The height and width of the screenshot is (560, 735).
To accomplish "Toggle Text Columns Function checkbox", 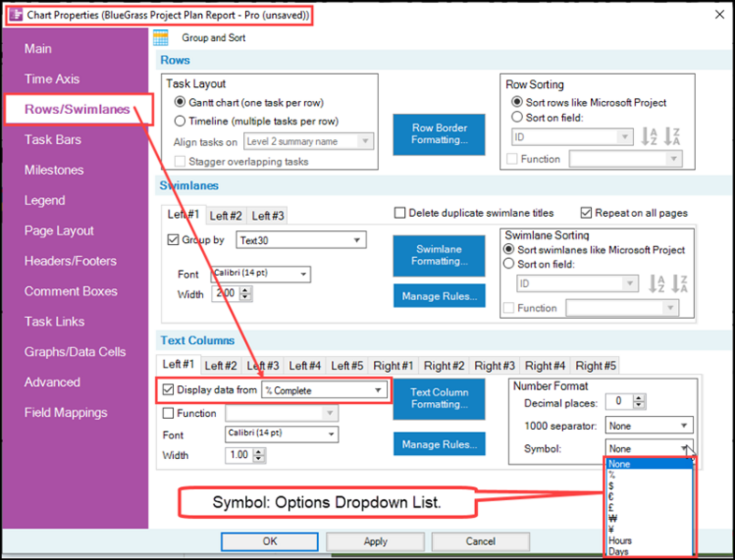I will pos(167,413).
